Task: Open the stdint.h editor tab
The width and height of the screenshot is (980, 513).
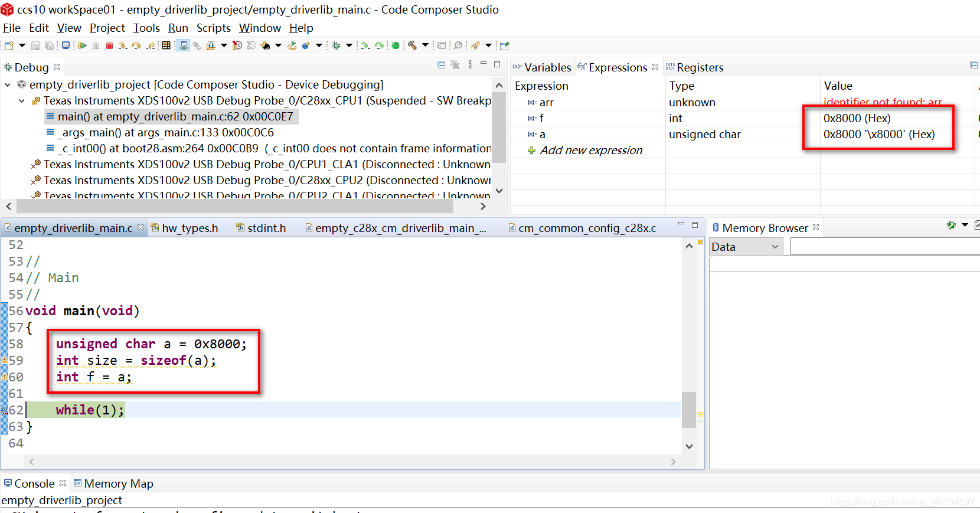Action: [261, 228]
